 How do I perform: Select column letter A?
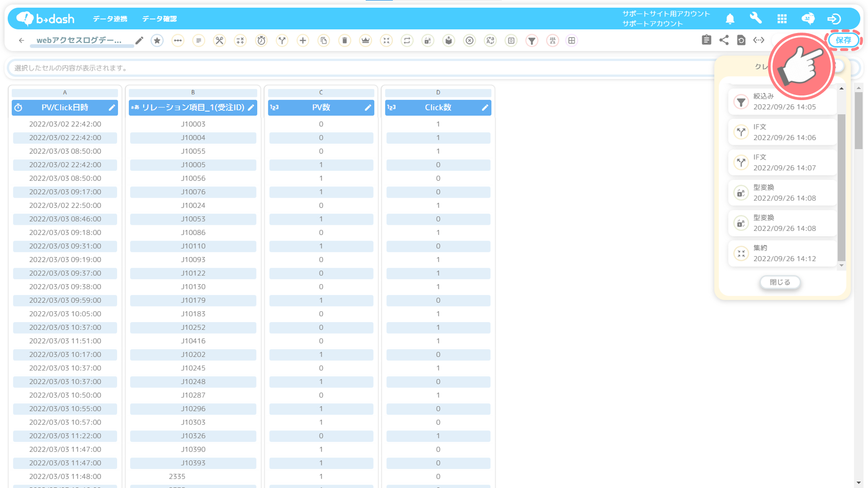tap(65, 92)
